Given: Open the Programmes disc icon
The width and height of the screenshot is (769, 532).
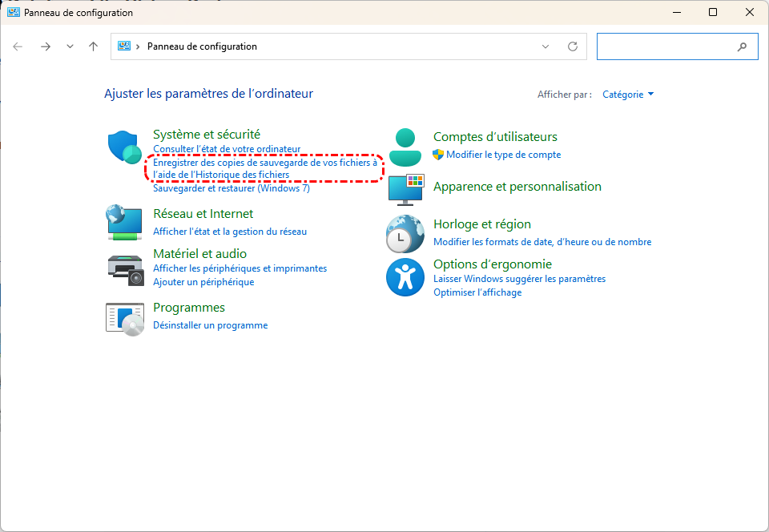Looking at the screenshot, I should click(125, 318).
